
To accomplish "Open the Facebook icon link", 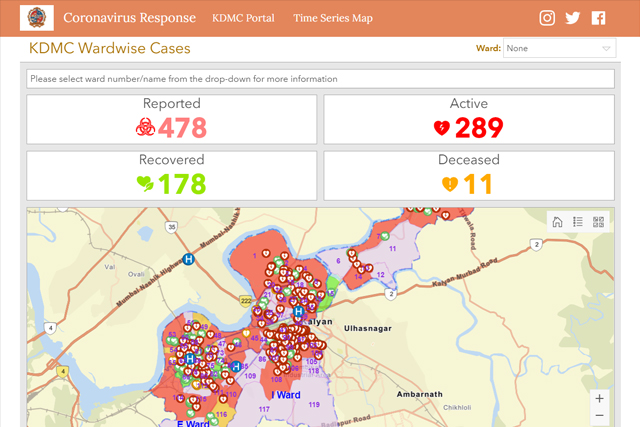I will pyautogui.click(x=598, y=18).
